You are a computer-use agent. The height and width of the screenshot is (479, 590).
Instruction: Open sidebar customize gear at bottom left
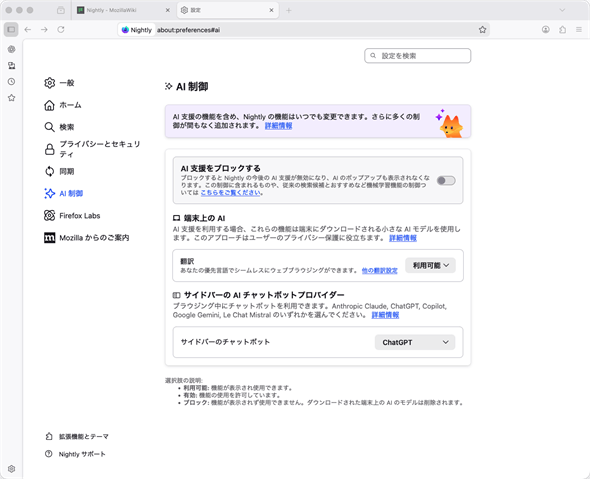coord(12,468)
